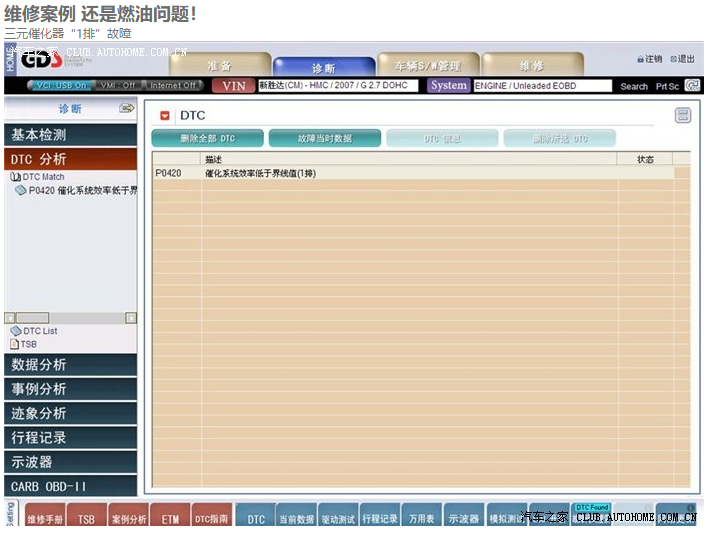713x537 pixels.
Task: Click the 故障当时数据 button
Action: click(x=324, y=138)
